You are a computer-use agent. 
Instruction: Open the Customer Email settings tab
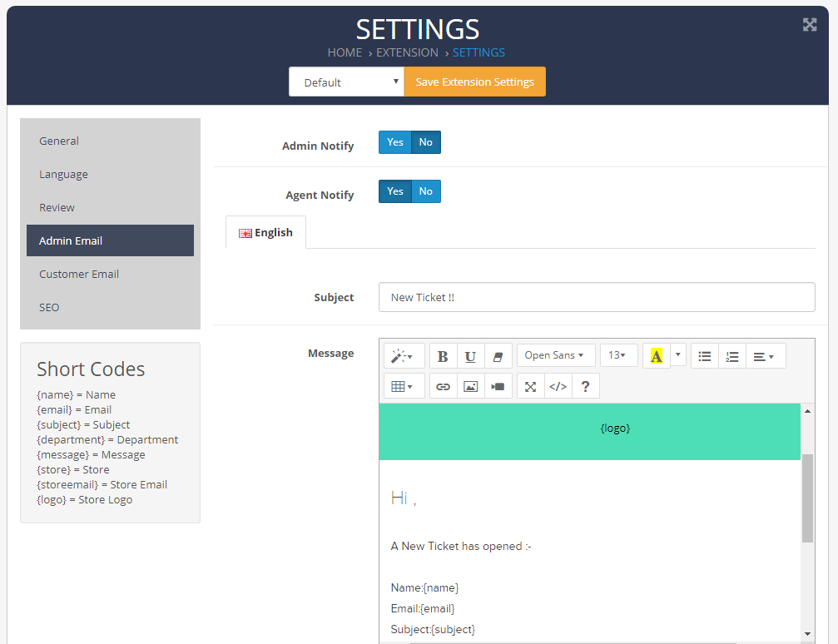pyautogui.click(x=79, y=274)
